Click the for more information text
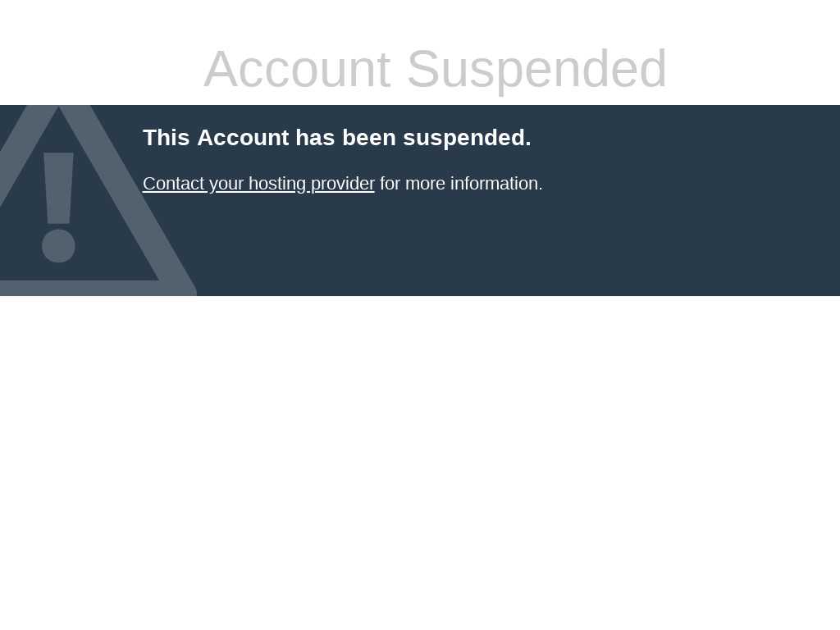 pos(461,184)
